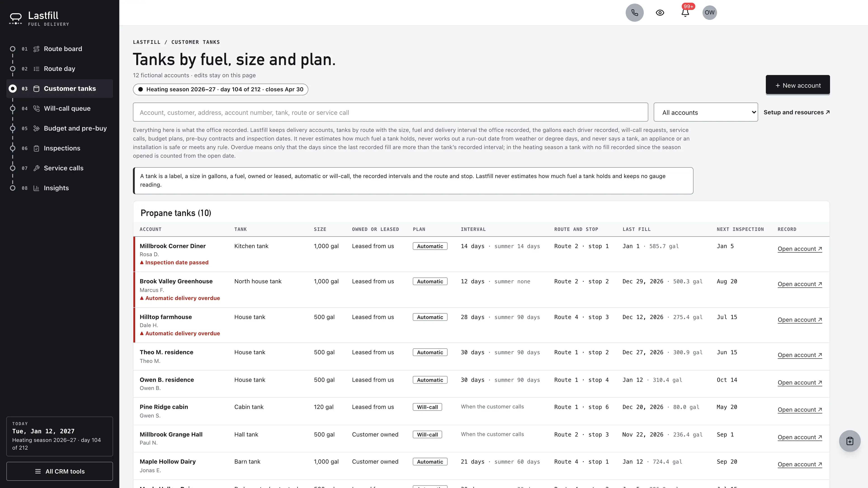Open the notifications bell with 99+ badge
868x488 pixels.
point(685,12)
